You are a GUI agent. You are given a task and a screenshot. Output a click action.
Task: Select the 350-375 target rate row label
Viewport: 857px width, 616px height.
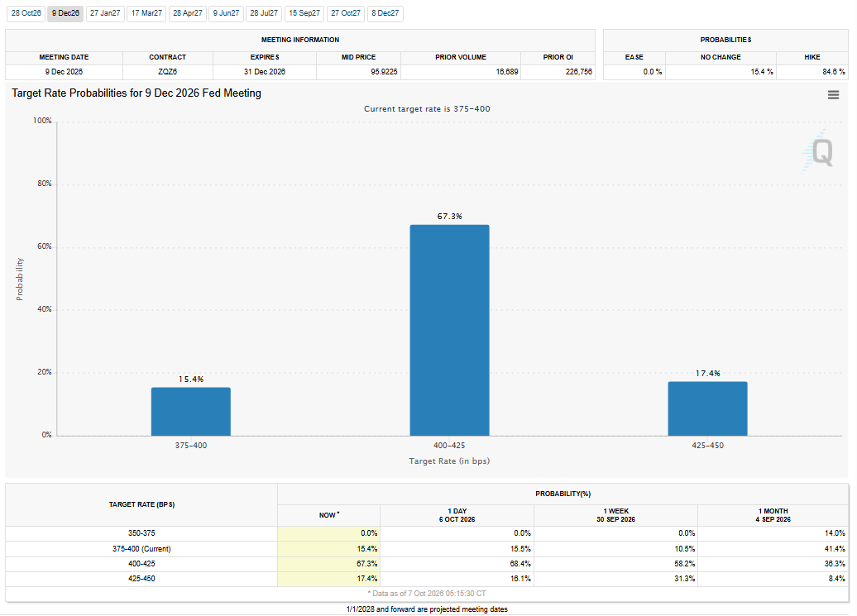click(x=141, y=533)
